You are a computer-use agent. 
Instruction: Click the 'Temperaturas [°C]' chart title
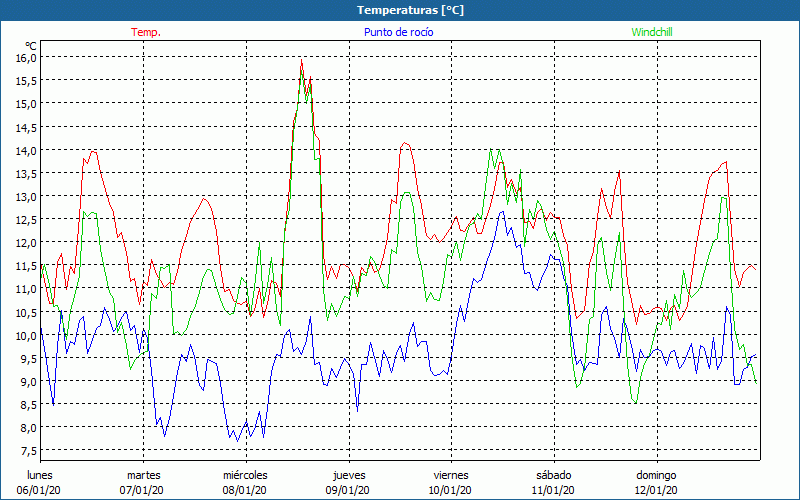[410, 10]
